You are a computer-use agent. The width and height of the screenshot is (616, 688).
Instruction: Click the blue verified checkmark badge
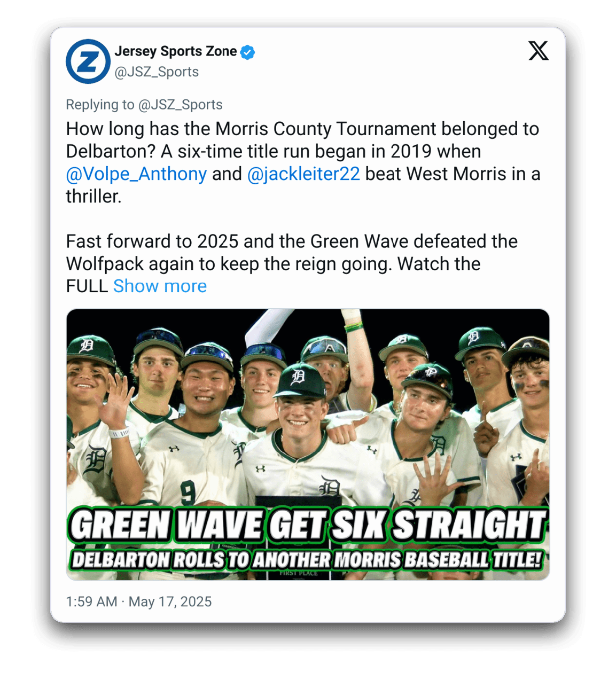tap(247, 52)
